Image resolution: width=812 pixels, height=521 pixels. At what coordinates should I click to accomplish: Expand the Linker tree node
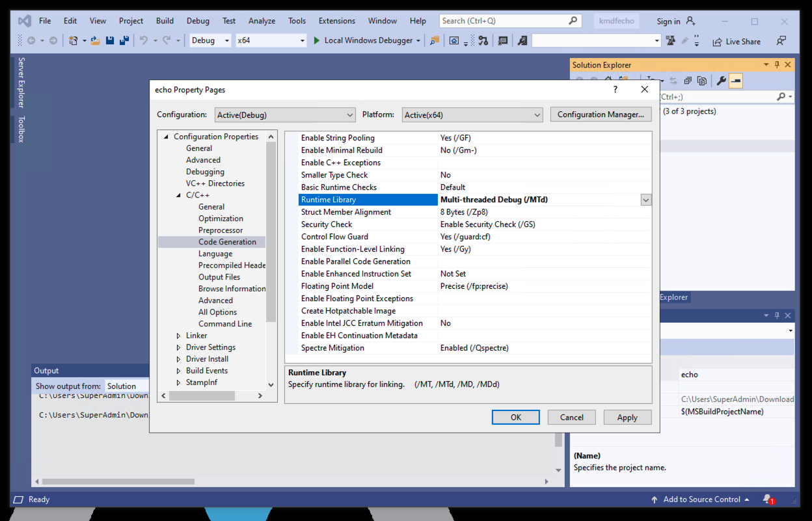[179, 336]
